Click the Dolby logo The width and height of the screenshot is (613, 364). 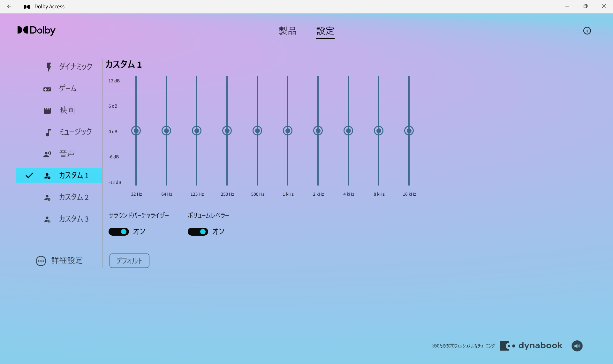(36, 30)
